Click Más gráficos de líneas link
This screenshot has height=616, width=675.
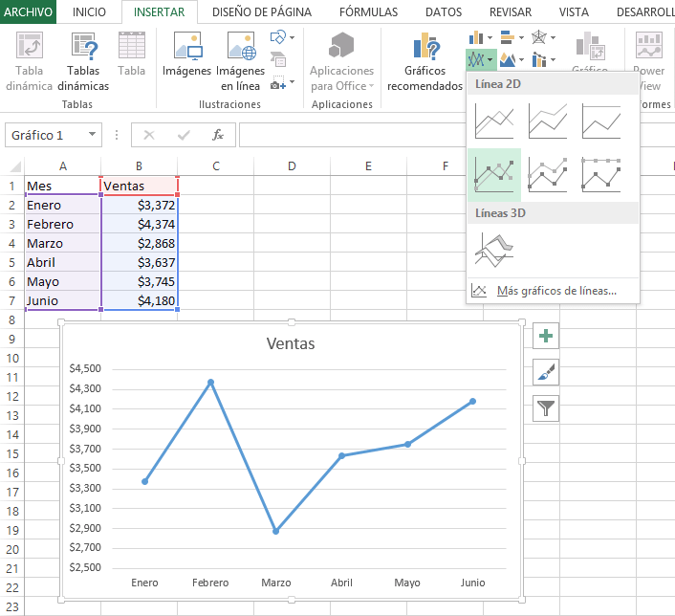click(556, 291)
